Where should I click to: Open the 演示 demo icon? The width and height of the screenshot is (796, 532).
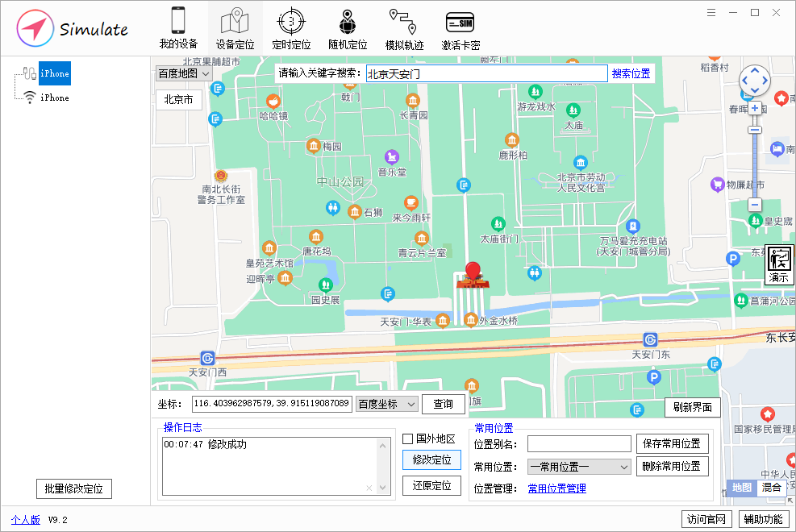coord(779,264)
